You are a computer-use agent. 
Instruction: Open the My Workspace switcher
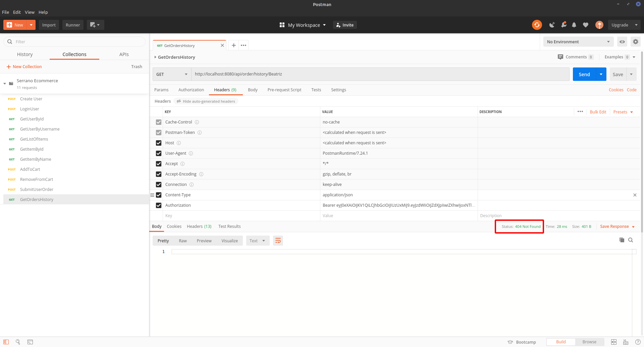303,25
